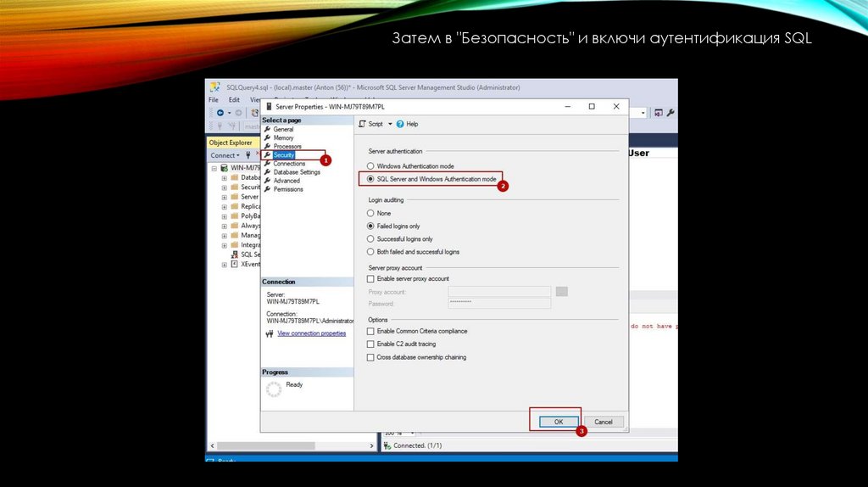
Task: Click the Object Explorer horizontal scrollbar
Action: [265, 446]
